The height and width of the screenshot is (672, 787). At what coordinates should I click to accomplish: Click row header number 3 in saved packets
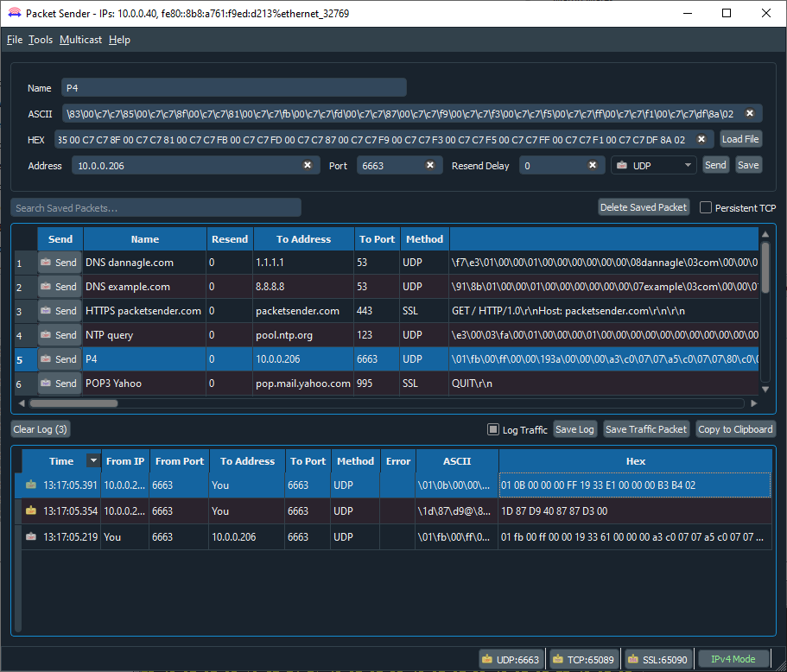pyautogui.click(x=26, y=311)
